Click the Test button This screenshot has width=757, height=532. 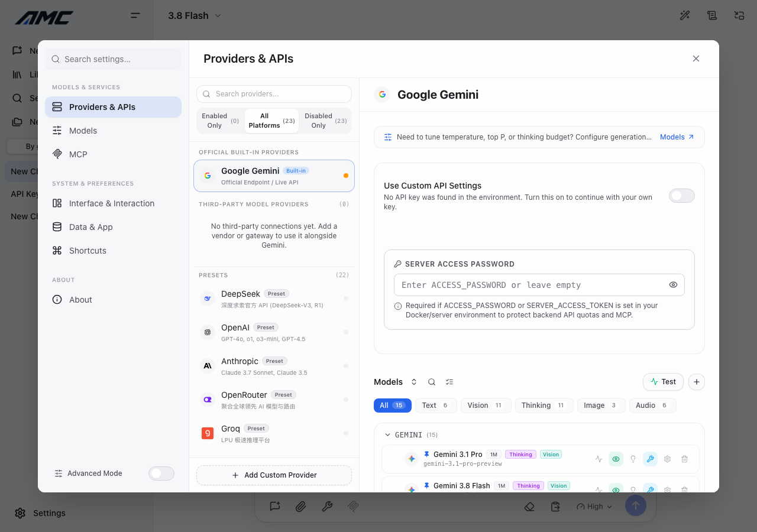pos(663,382)
